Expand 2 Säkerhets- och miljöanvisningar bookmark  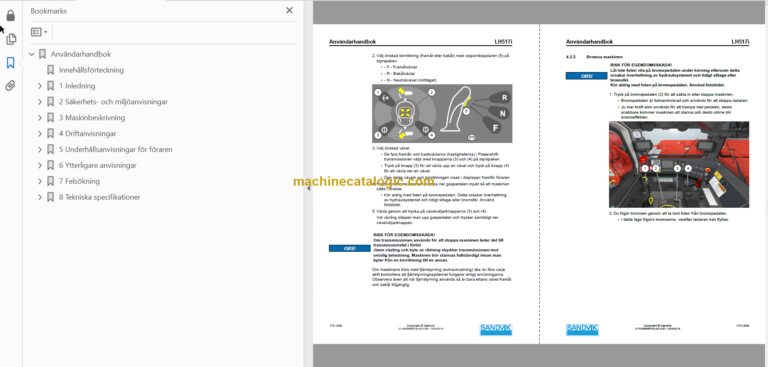pyautogui.click(x=40, y=102)
